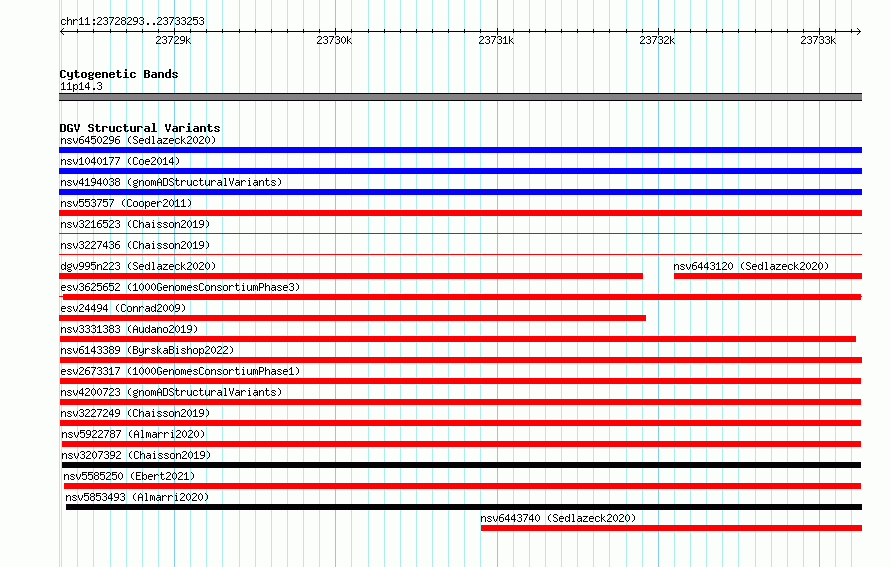Click the black bar under nsv5853493
This screenshot has height=567, width=890.
click(x=464, y=507)
